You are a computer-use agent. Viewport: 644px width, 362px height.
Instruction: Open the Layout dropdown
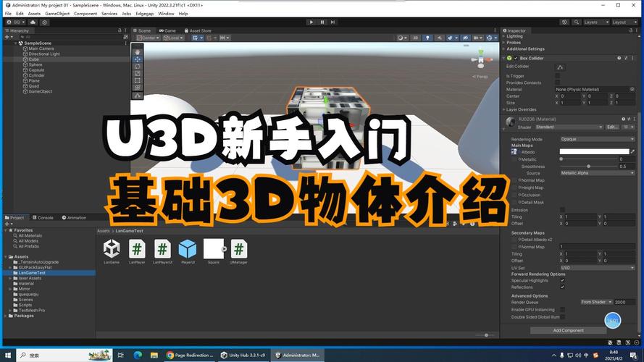(624, 22)
